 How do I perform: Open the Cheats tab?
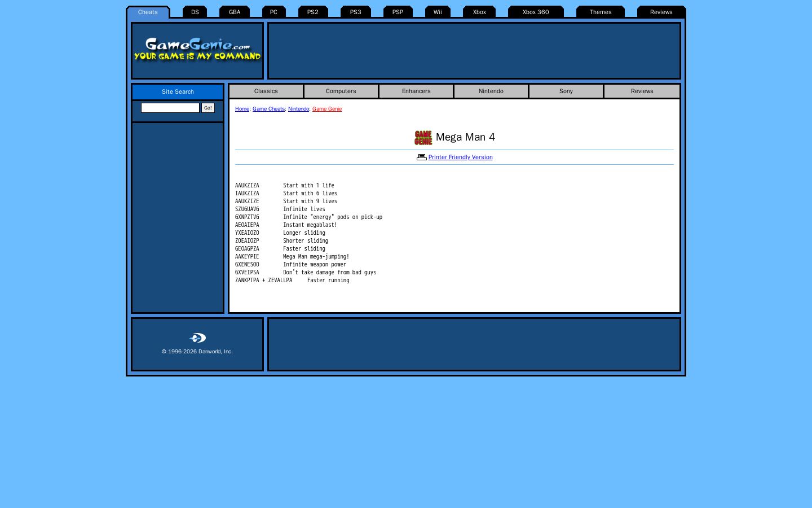pos(148,12)
